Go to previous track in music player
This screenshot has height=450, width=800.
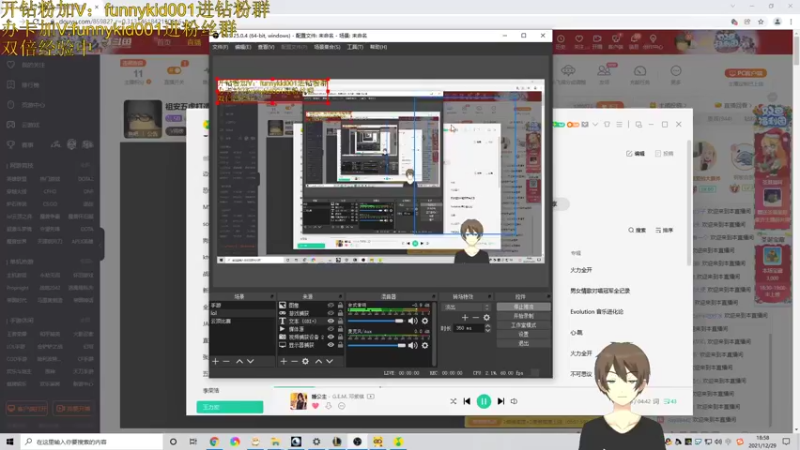(x=467, y=402)
